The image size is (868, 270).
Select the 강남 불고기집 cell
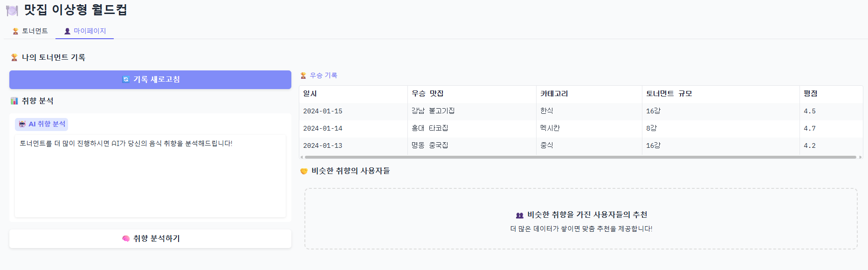[x=472, y=111]
